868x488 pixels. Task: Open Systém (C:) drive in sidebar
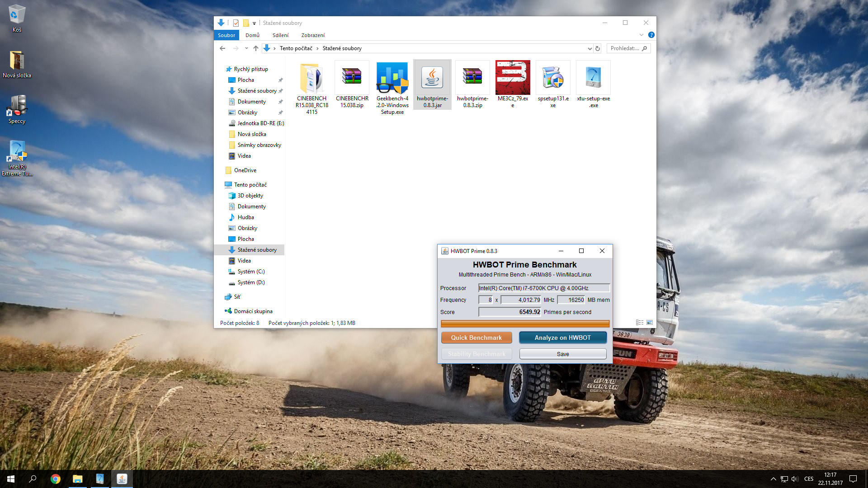251,272
